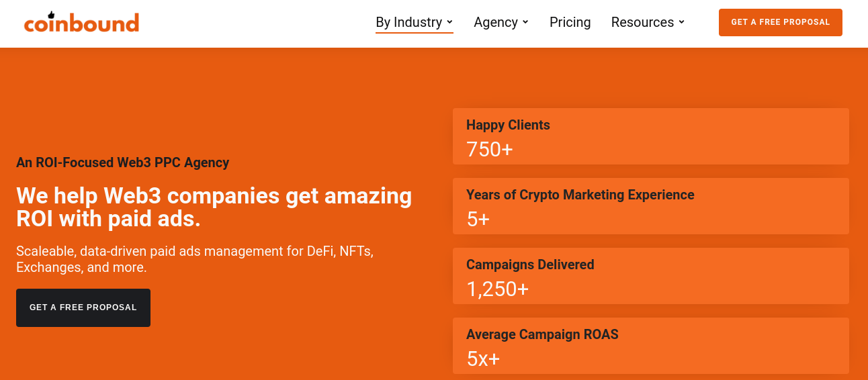Open the Resources menu
This screenshot has width=868, height=380.
pyautogui.click(x=642, y=22)
